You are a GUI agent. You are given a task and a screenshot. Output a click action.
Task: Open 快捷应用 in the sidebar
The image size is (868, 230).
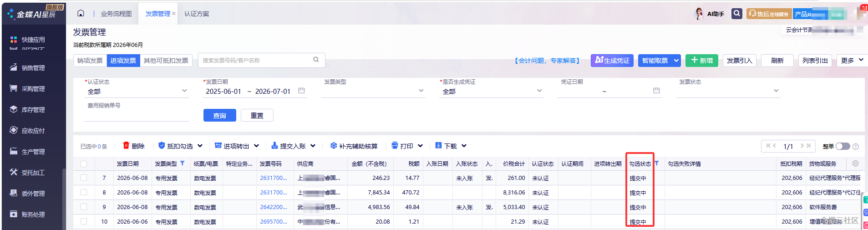click(x=27, y=40)
